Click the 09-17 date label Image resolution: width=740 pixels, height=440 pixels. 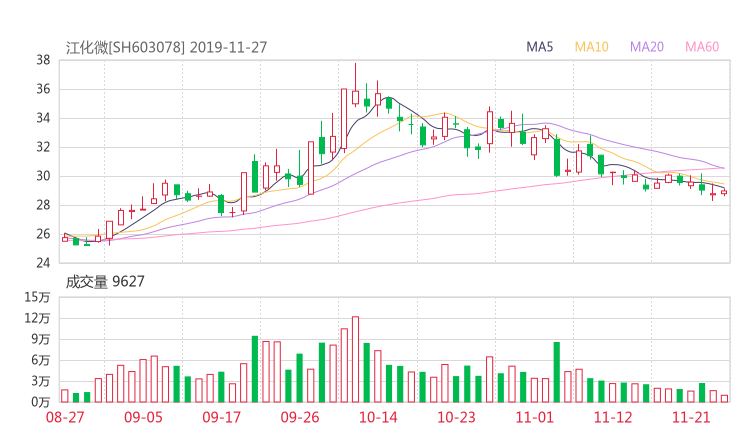[221, 416]
